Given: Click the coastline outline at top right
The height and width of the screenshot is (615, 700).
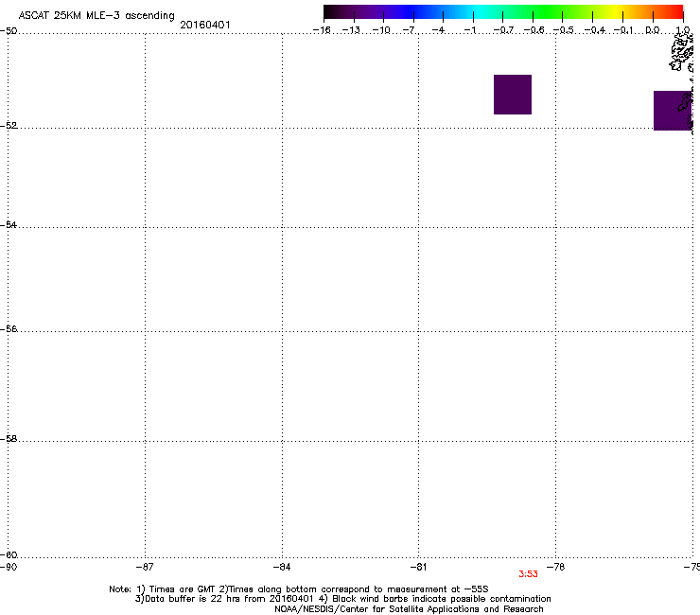Looking at the screenshot, I should click(682, 52).
